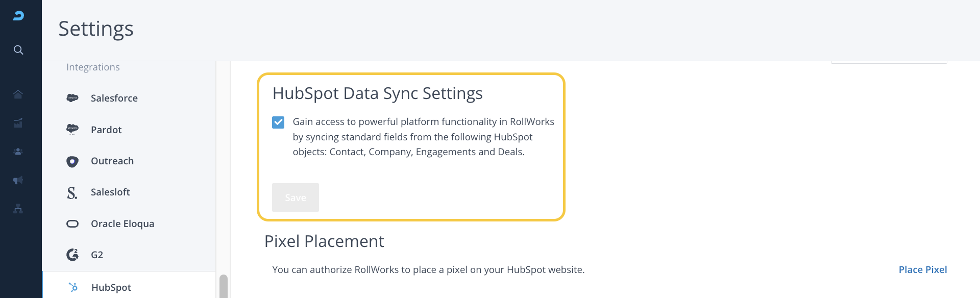The image size is (980, 298).
Task: Click the Salesforce cloud icon
Action: (72, 98)
